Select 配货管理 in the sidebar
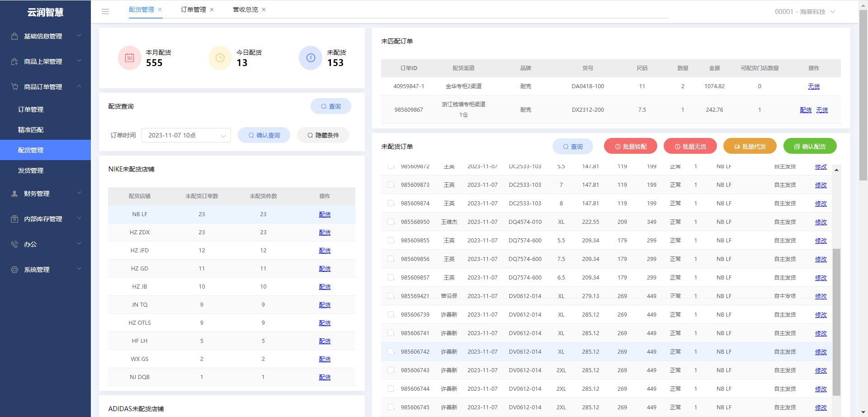 click(45, 150)
